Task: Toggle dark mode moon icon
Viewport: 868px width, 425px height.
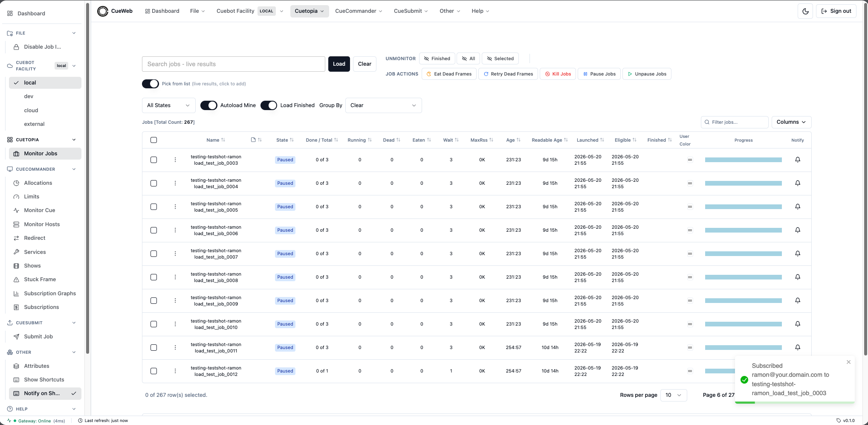Action: (x=805, y=11)
